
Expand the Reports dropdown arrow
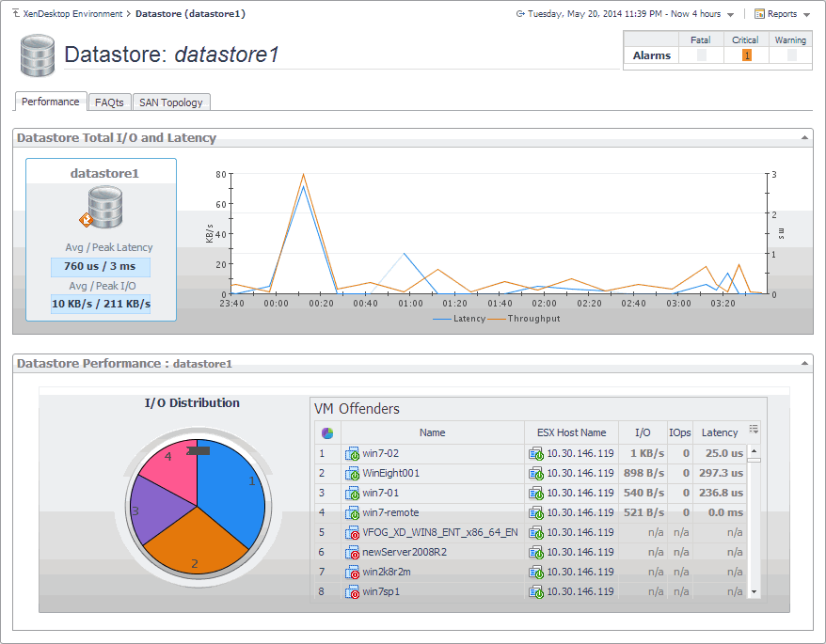tap(806, 15)
